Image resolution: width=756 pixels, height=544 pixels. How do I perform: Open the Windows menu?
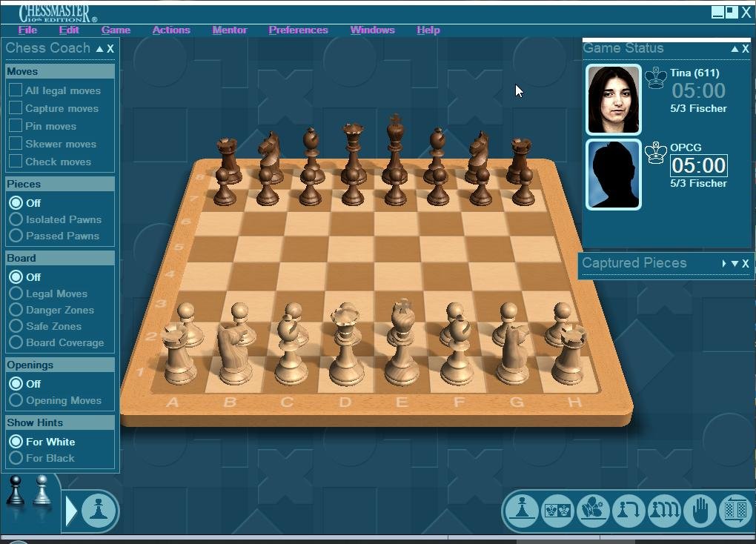(372, 30)
